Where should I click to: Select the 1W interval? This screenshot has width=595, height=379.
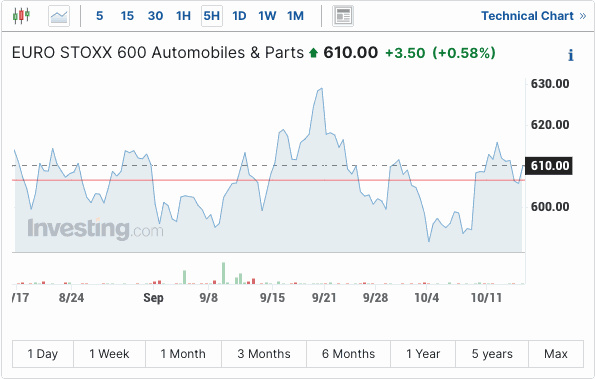267,16
